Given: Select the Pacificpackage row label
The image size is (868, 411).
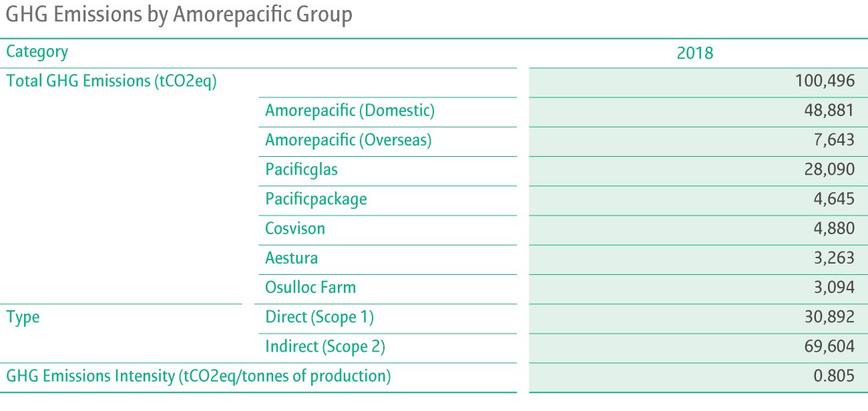Looking at the screenshot, I should pyautogui.click(x=316, y=199).
